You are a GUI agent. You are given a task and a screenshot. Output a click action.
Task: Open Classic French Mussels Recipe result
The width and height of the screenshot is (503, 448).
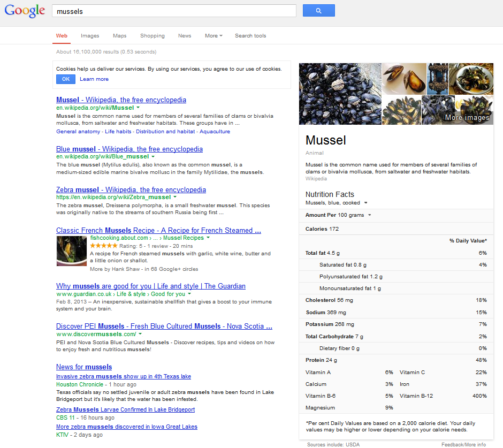[x=158, y=230]
